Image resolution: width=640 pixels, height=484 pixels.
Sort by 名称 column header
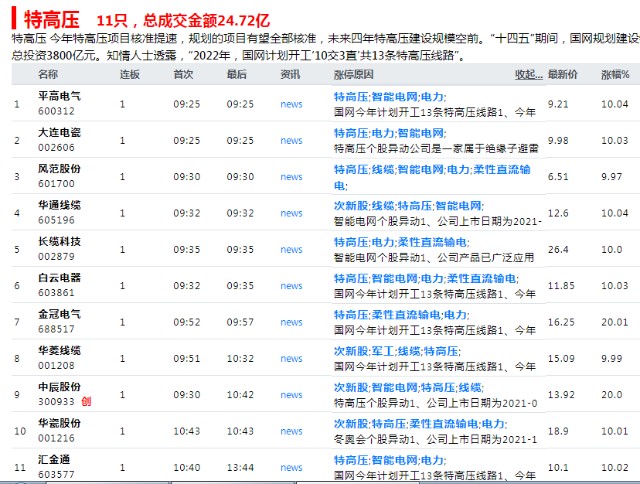coord(48,74)
